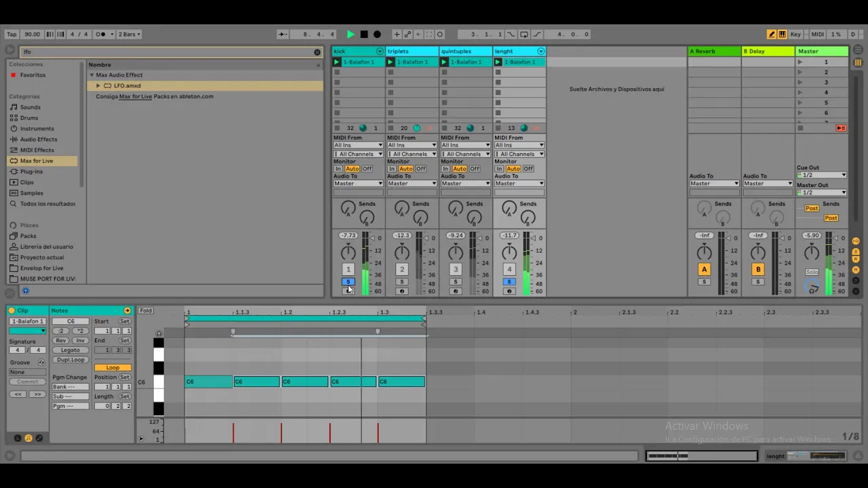868x488 pixels.
Task: Click the MIDI Arrangement Overdub plus icon
Action: click(x=397, y=35)
